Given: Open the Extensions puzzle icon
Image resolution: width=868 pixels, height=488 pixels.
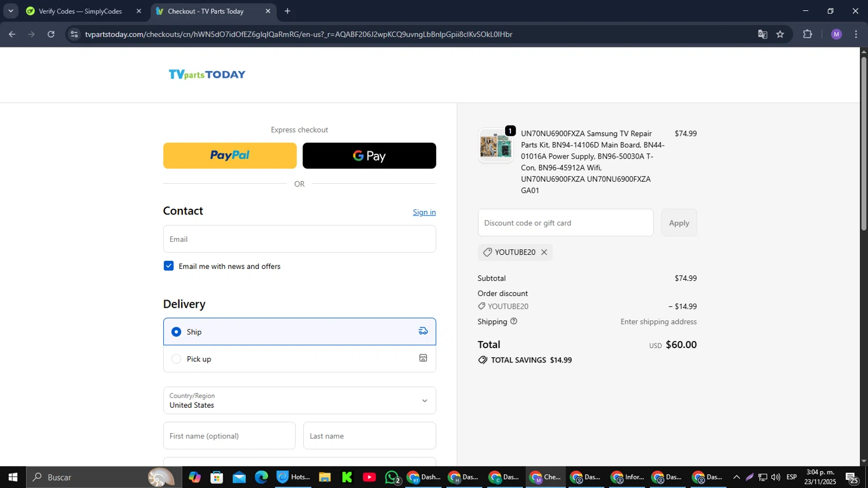Looking at the screenshot, I should [x=808, y=34].
